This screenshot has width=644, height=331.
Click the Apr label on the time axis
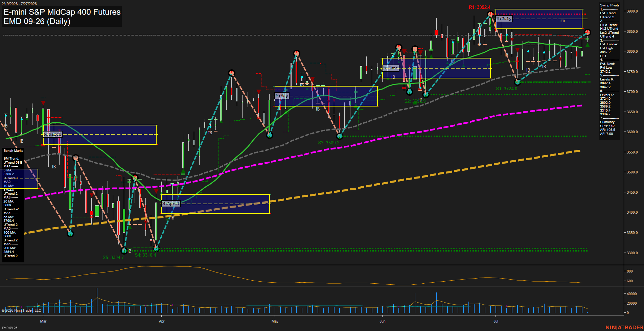pyautogui.click(x=162, y=321)
